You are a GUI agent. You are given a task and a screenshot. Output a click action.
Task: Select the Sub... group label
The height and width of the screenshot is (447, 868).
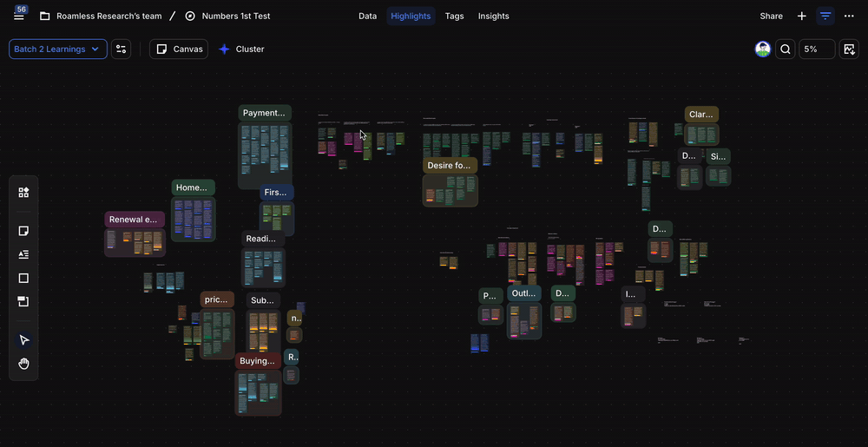263,300
